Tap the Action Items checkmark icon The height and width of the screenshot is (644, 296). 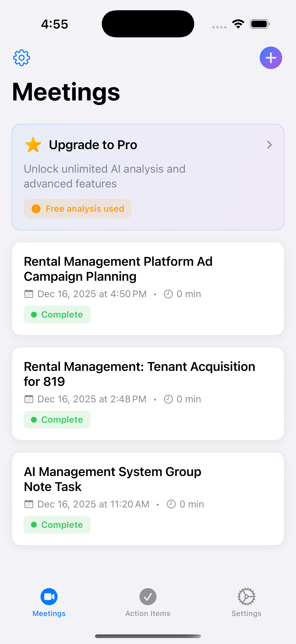tap(148, 597)
